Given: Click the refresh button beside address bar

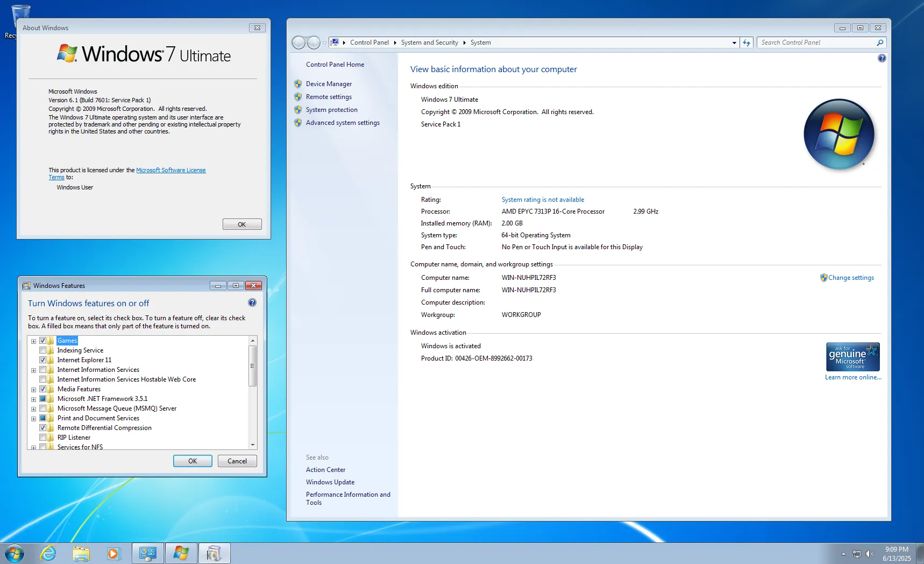Looking at the screenshot, I should click(x=747, y=43).
